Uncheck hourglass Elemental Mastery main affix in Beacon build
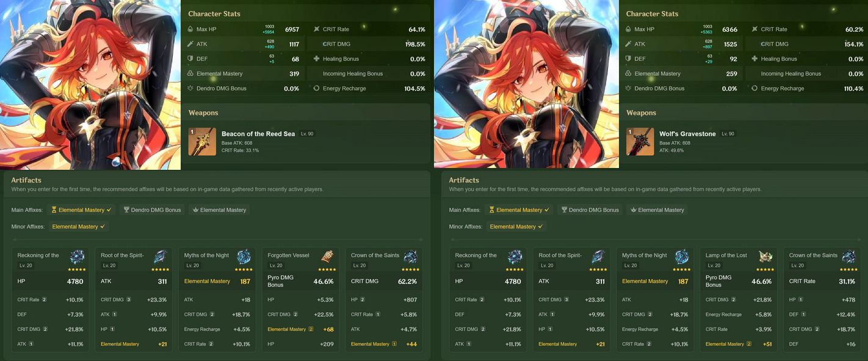 pos(81,210)
